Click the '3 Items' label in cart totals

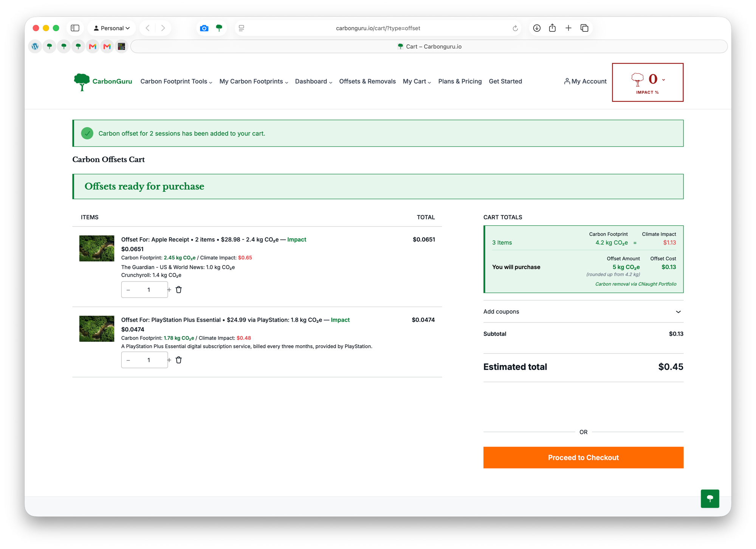click(x=502, y=243)
